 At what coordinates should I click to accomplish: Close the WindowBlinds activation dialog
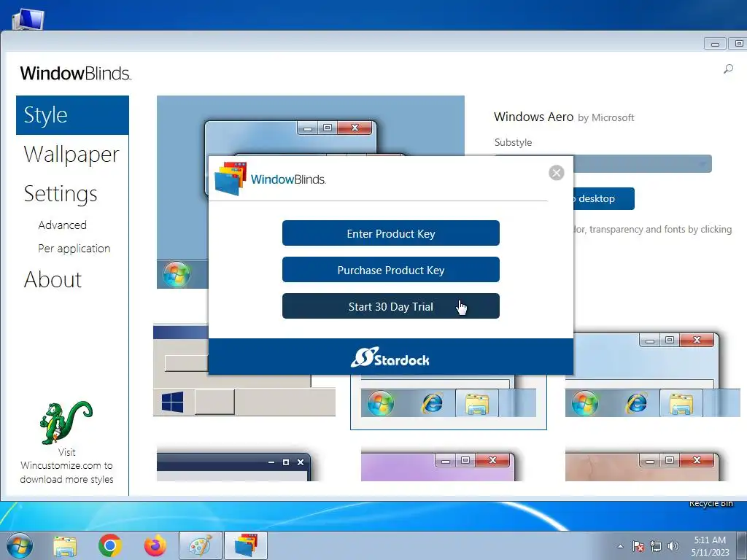556,172
